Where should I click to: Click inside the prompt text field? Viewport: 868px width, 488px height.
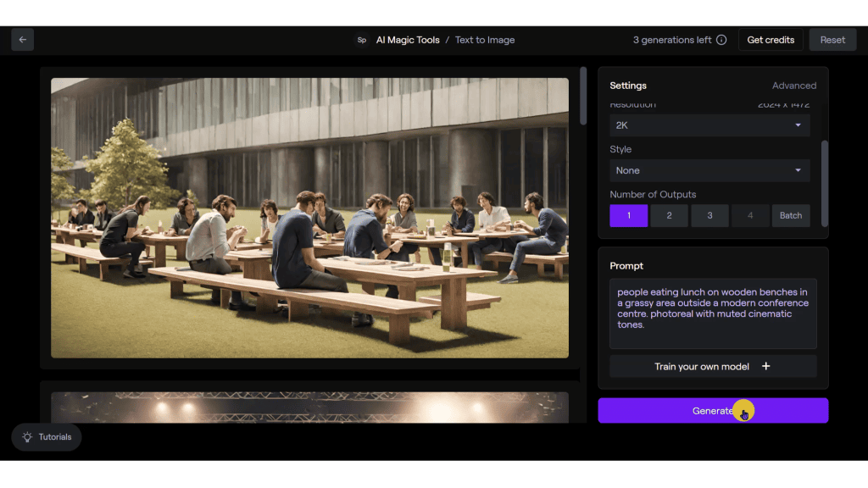tap(713, 313)
